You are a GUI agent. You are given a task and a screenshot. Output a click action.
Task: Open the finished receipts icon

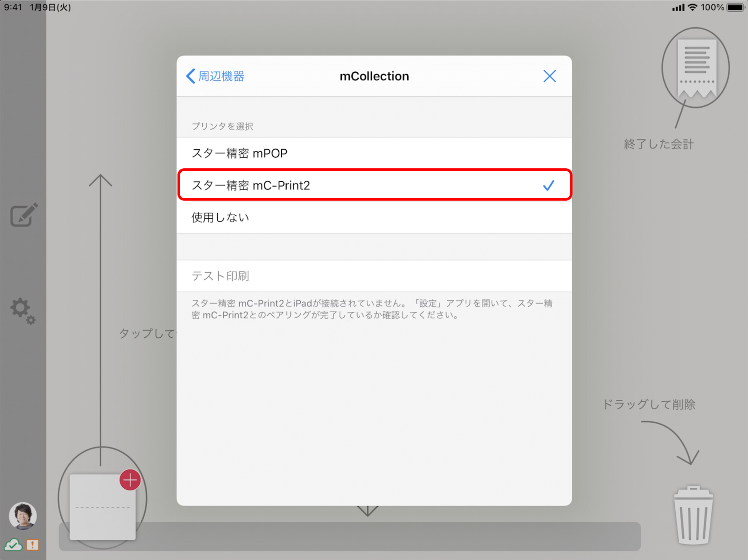click(x=695, y=68)
